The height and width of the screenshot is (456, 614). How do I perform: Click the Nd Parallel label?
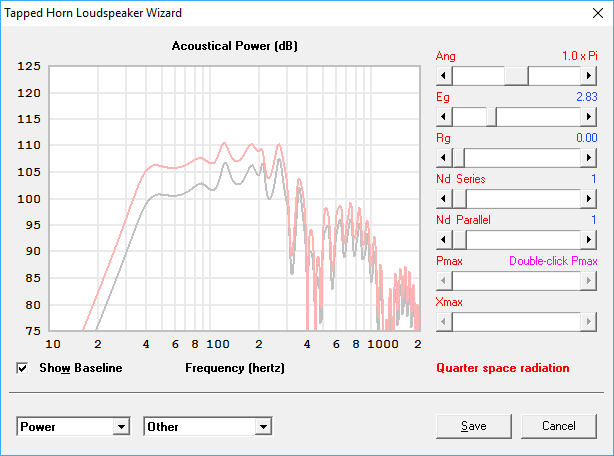tap(463, 220)
